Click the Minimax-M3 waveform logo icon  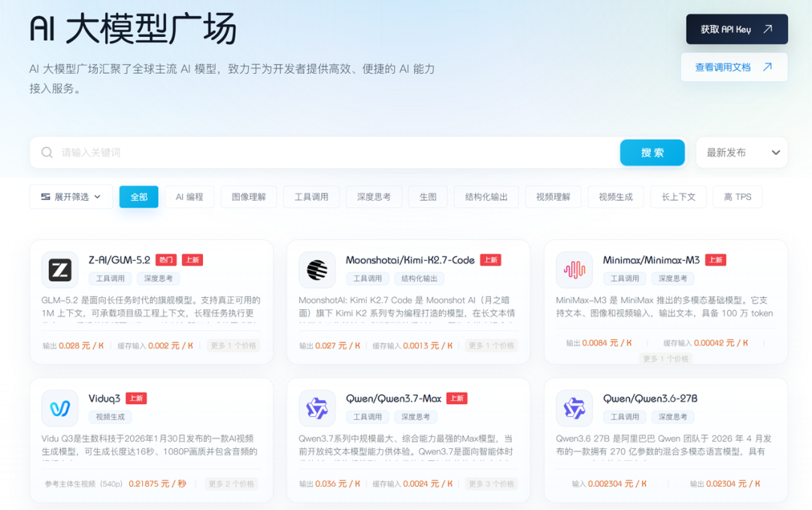(x=574, y=270)
